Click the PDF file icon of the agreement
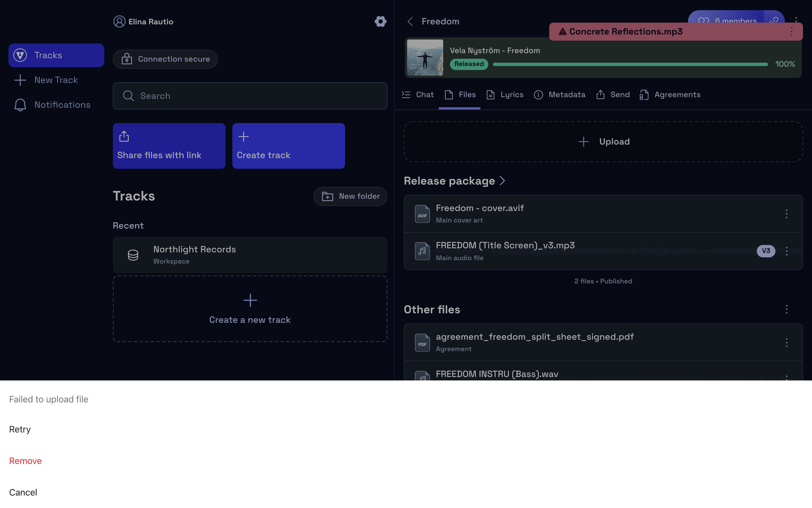Image resolution: width=812 pixels, height=508 pixels. [422, 342]
